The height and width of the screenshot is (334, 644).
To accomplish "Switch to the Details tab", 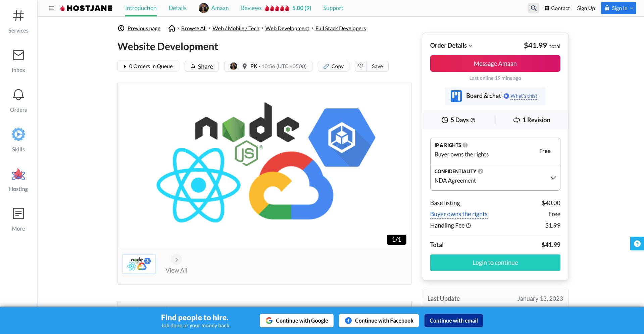I will click(178, 8).
